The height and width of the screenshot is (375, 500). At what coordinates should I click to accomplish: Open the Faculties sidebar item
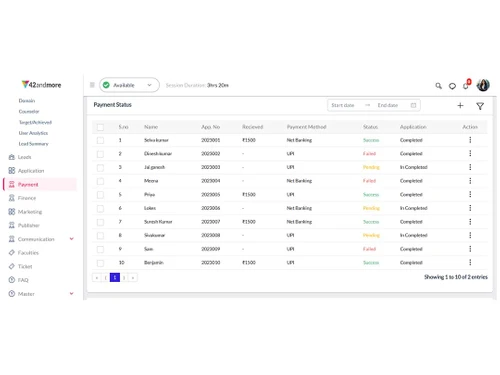pyautogui.click(x=28, y=253)
